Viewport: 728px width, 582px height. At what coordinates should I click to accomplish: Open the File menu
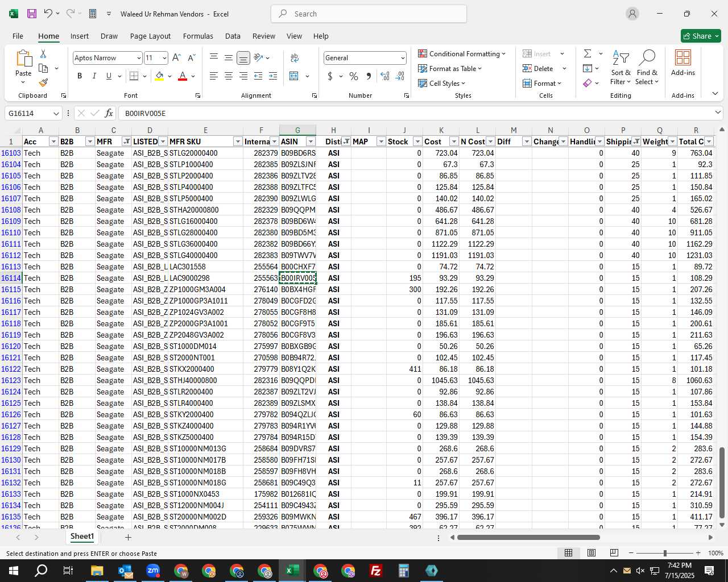(x=18, y=36)
